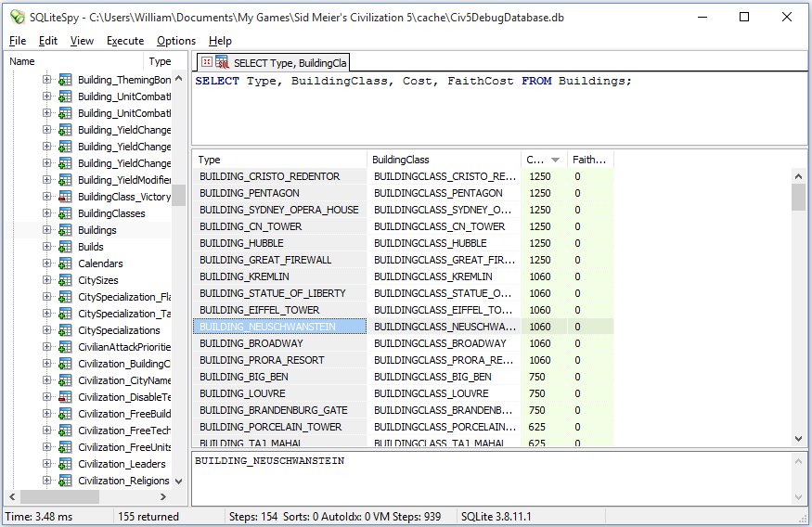Open the View menu
The image size is (812, 527).
click(x=82, y=41)
